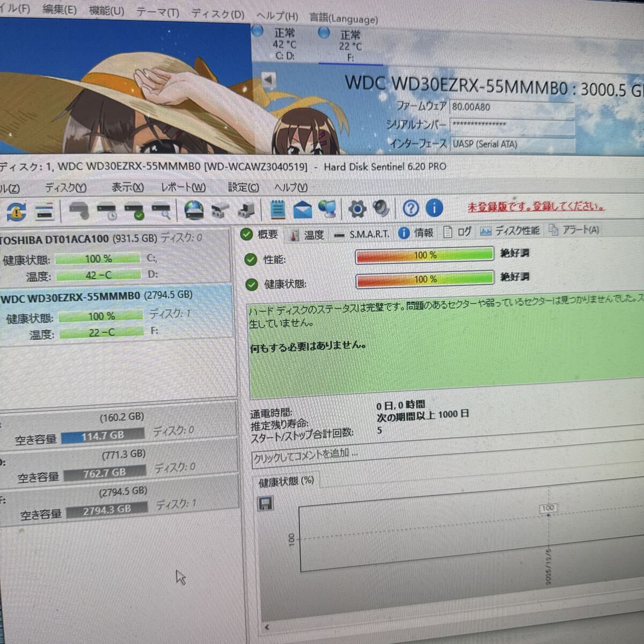Select the F: 22 °C drive button

350,46
